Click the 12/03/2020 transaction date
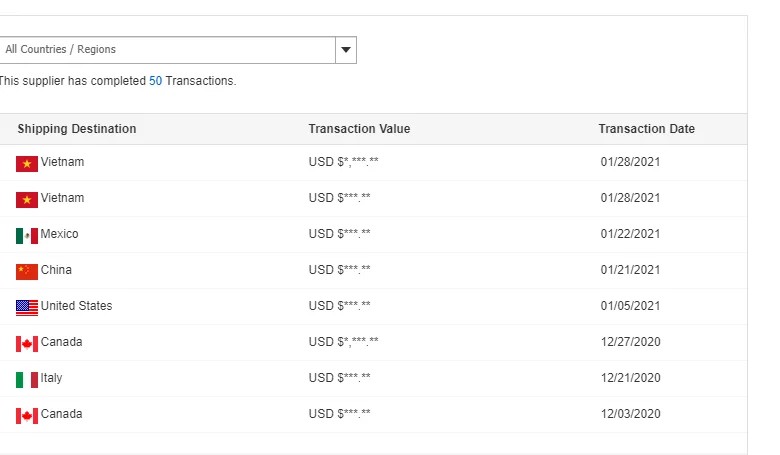The height and width of the screenshot is (455, 780). (630, 414)
